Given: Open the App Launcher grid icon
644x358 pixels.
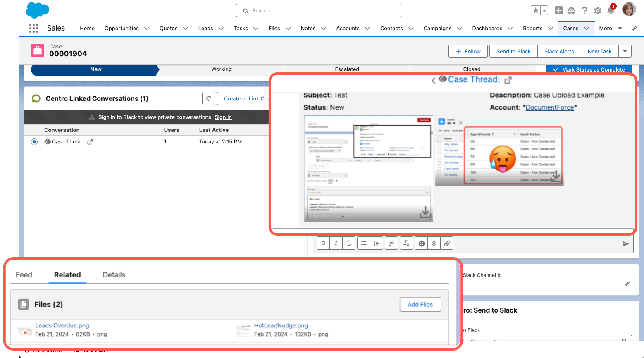Looking at the screenshot, I should coord(34,28).
